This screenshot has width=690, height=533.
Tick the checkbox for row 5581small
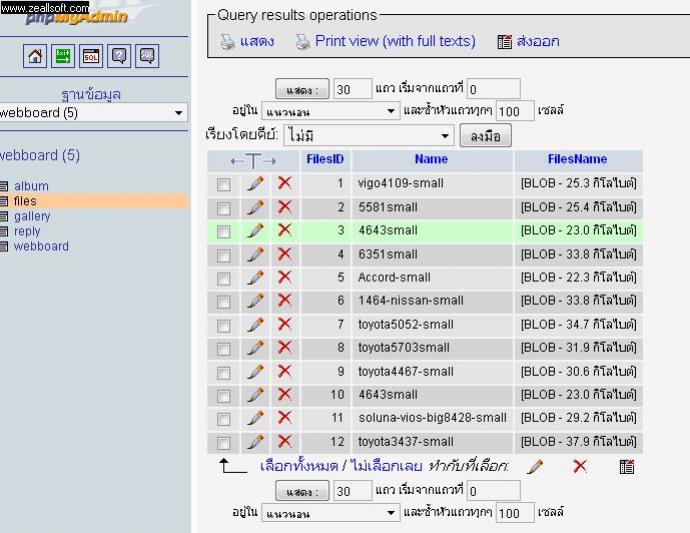pyautogui.click(x=224, y=208)
